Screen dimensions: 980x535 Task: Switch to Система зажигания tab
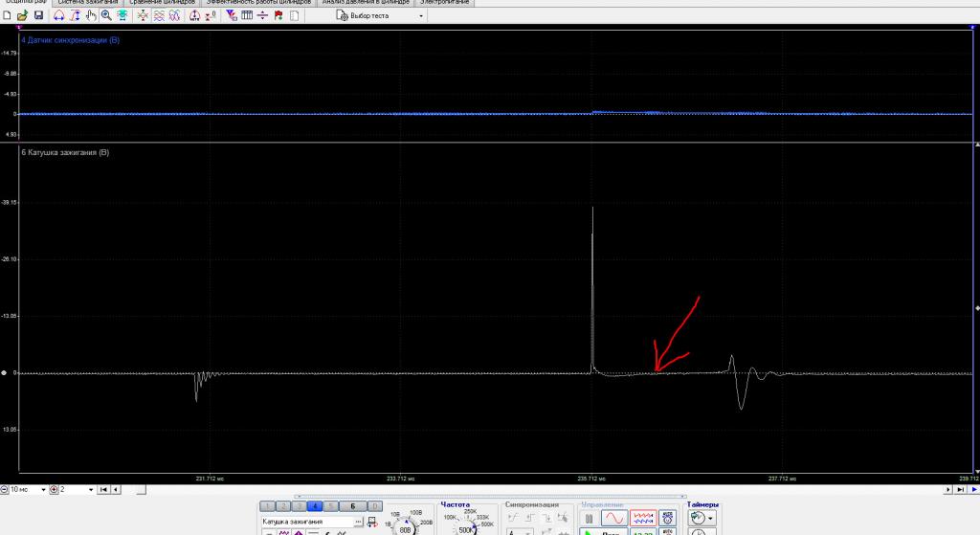[x=87, y=3]
